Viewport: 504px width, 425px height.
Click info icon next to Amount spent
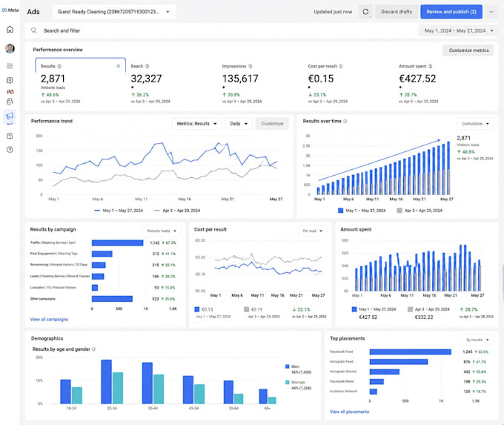430,66
